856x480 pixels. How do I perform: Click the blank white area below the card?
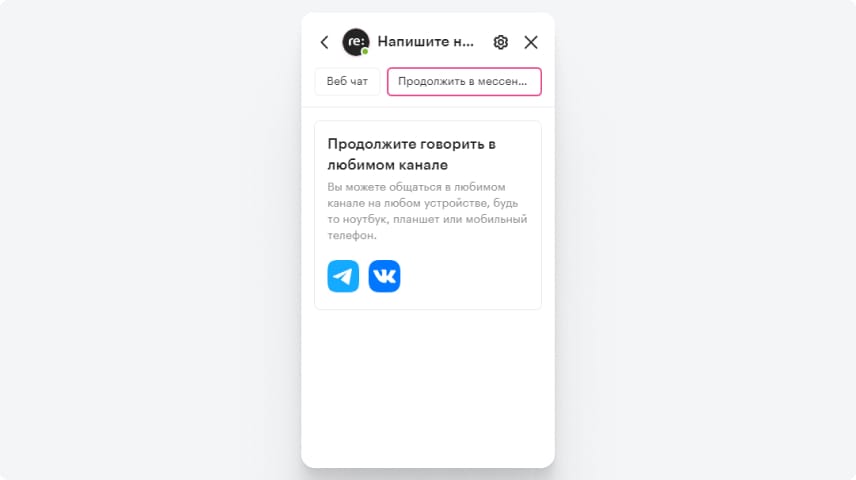(428, 388)
